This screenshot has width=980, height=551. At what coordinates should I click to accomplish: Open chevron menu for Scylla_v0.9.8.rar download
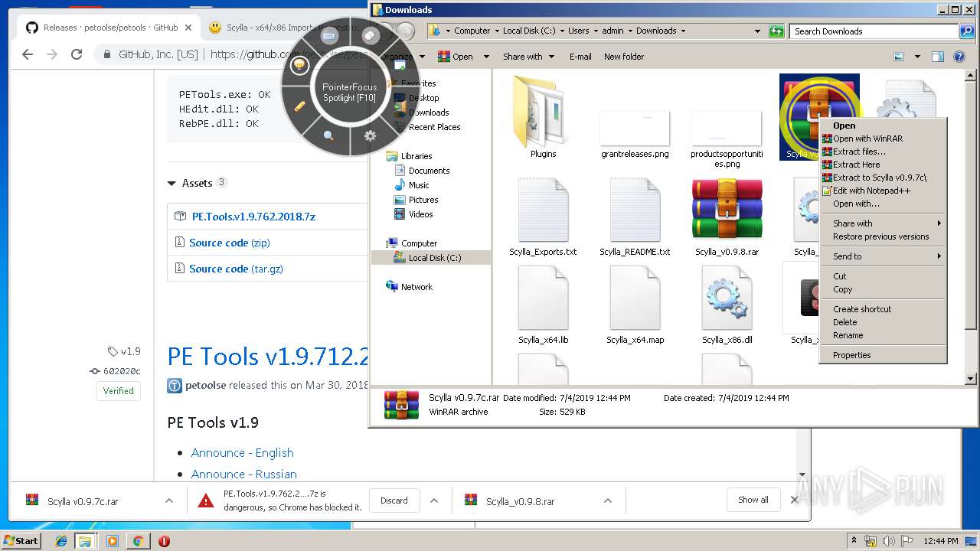click(607, 500)
